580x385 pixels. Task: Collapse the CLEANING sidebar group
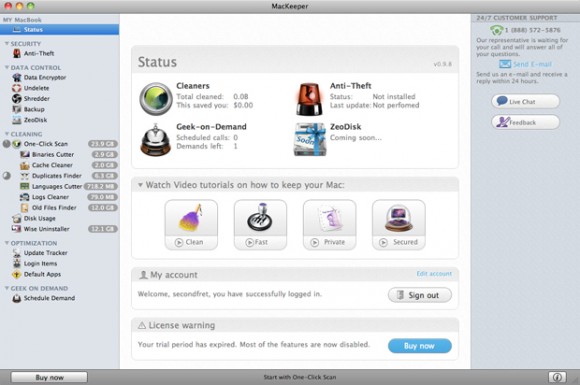[7, 134]
